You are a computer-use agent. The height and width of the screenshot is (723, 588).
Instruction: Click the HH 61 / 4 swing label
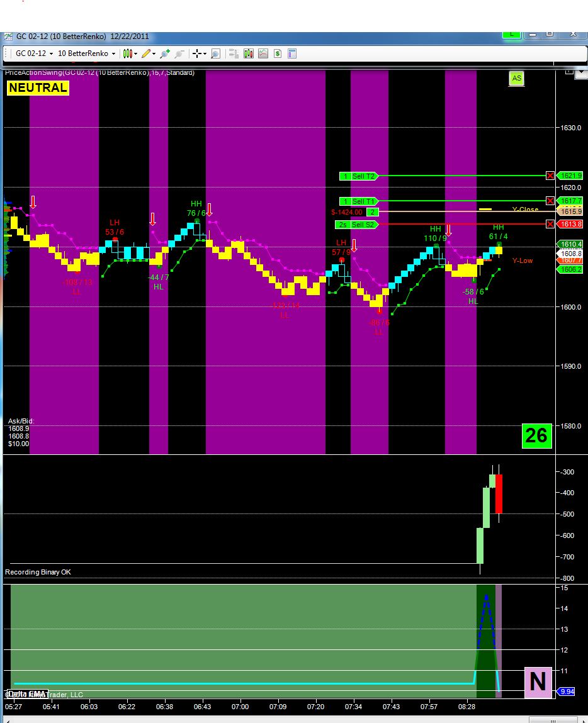tap(498, 232)
